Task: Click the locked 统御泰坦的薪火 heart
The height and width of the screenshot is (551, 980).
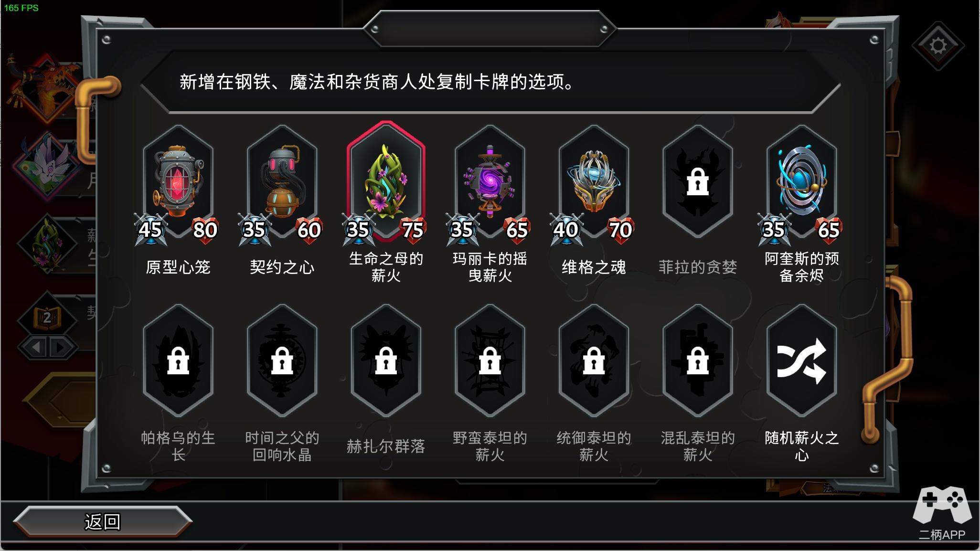Action: click(x=594, y=361)
